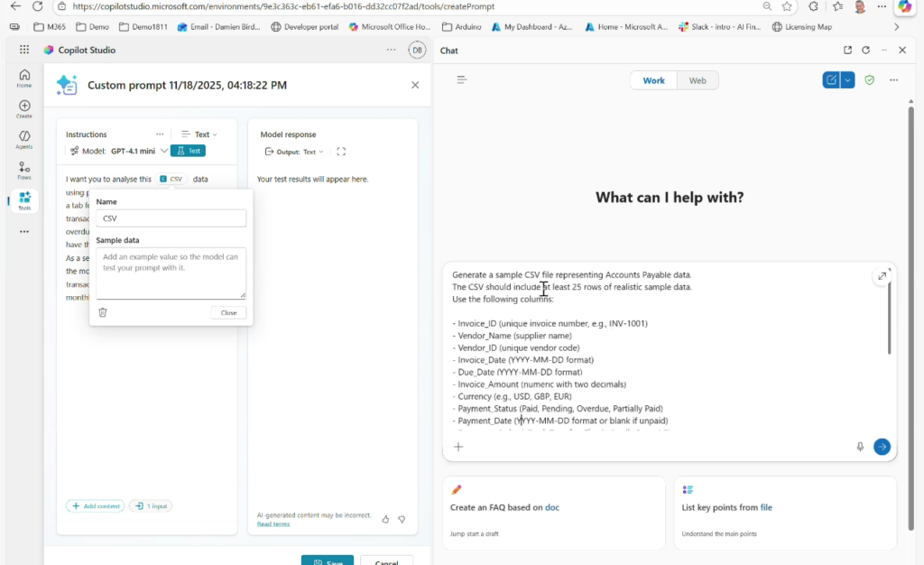Viewport: 924px width, 565px height.
Task: Click the Chat pane vertical scrollbar
Action: 911,318
